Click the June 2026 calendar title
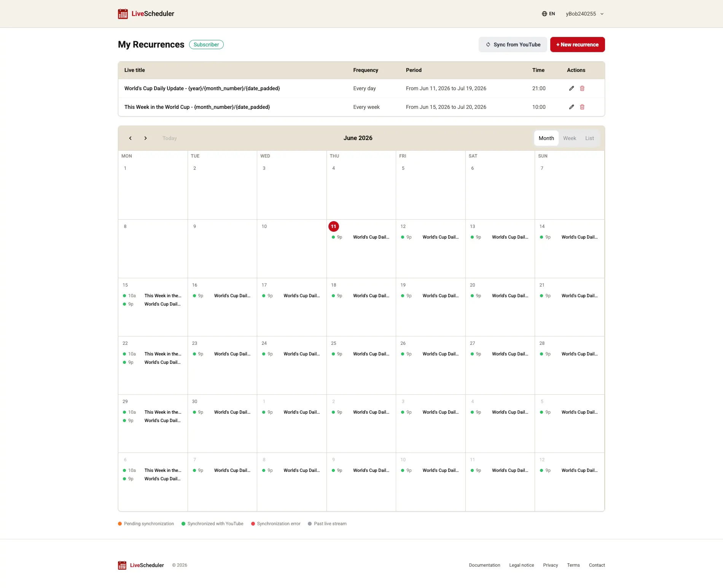The width and height of the screenshot is (723, 588). click(358, 138)
